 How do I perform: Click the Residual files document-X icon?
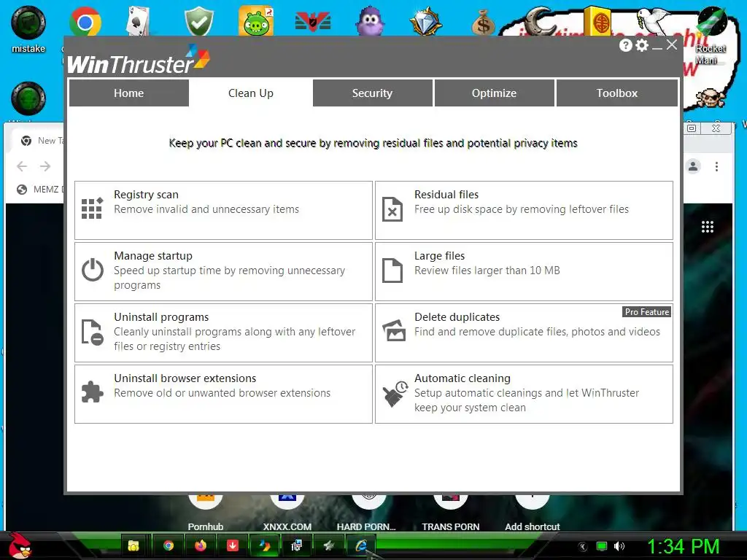click(392, 209)
